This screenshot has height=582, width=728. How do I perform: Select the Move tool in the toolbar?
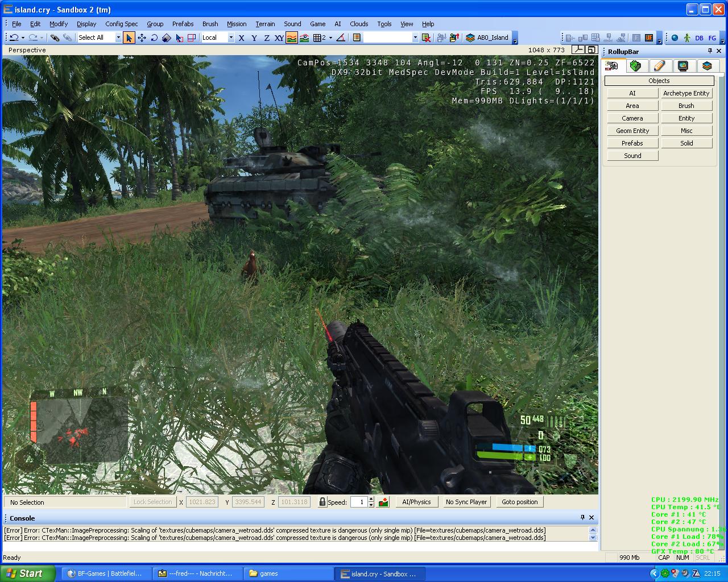(142, 38)
